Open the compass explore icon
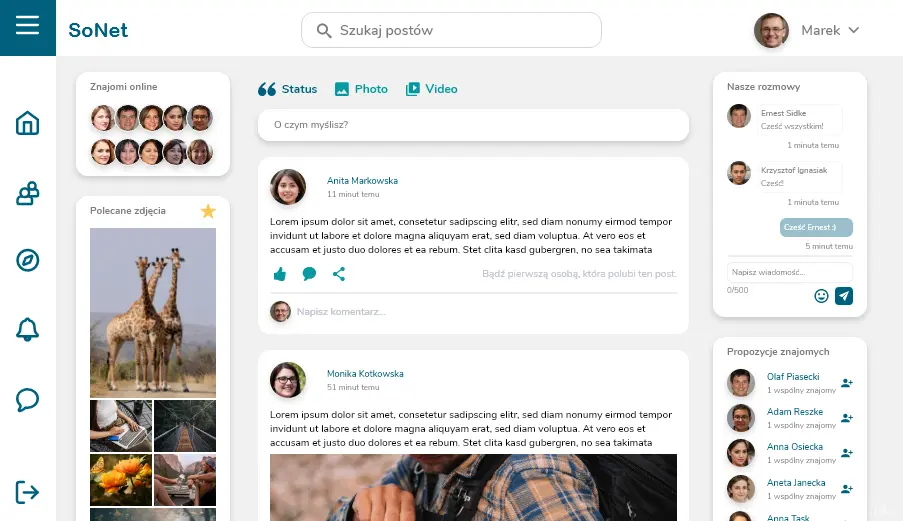The height and width of the screenshot is (521, 903). [28, 260]
